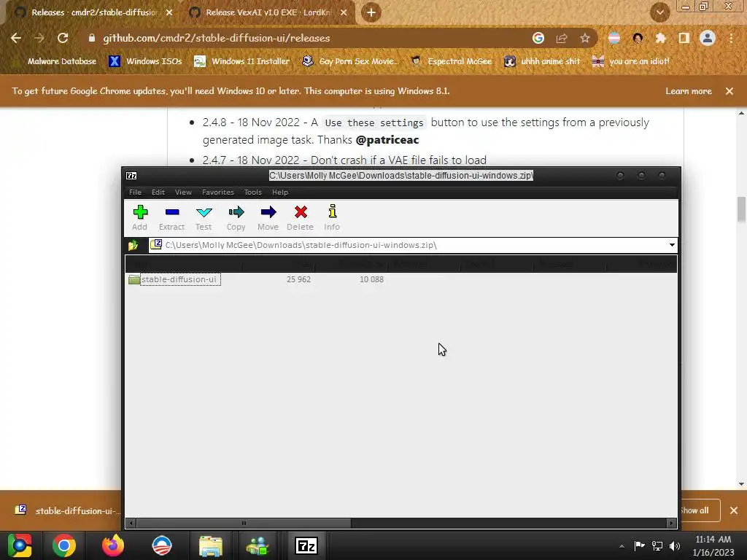Open a new Chrome tab

click(x=371, y=12)
